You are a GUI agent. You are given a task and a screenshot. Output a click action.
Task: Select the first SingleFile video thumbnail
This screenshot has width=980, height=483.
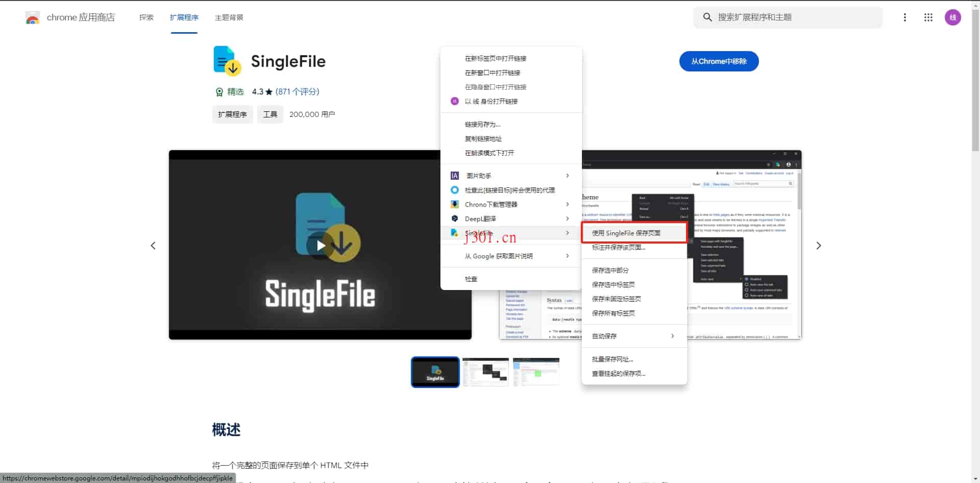pos(435,372)
